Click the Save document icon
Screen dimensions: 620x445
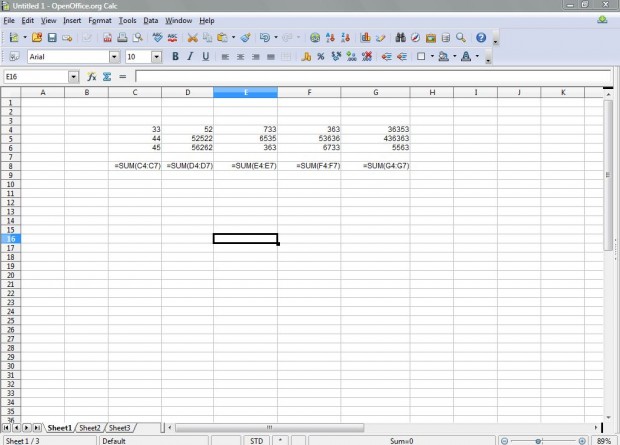coord(52,38)
